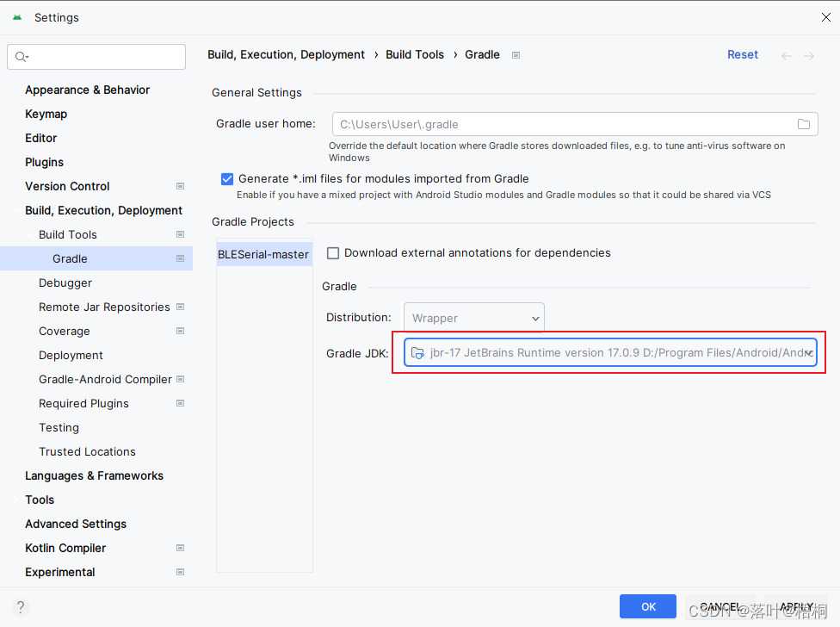Image resolution: width=840 pixels, height=627 pixels.
Task: Click the JDK folder icon in combo box
Action: (417, 352)
